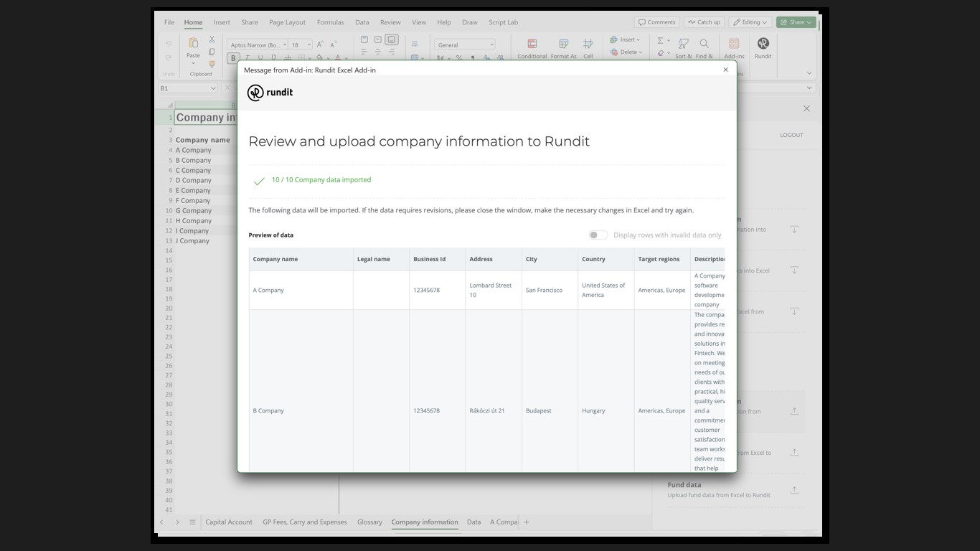Switch to the Page Layout ribbon tab
The width and height of the screenshot is (980, 551).
(x=287, y=22)
